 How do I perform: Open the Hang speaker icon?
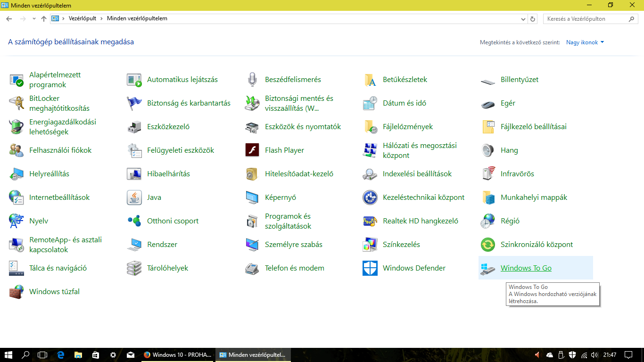(488, 150)
